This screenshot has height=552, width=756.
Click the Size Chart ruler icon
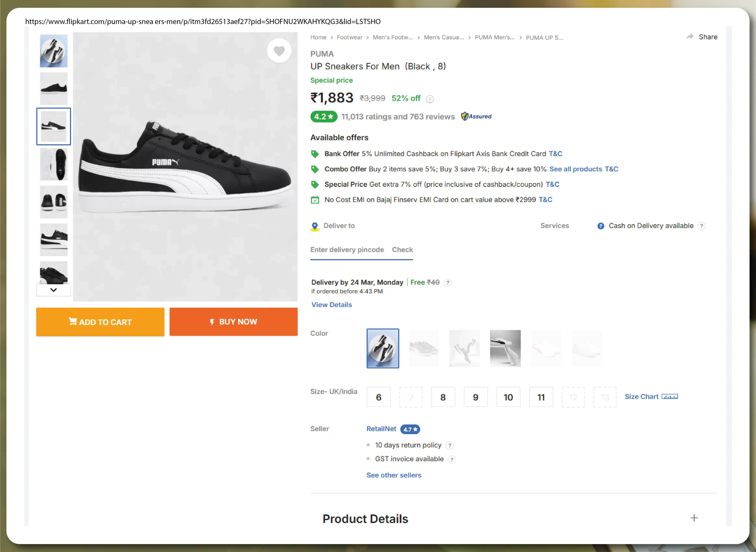(670, 397)
